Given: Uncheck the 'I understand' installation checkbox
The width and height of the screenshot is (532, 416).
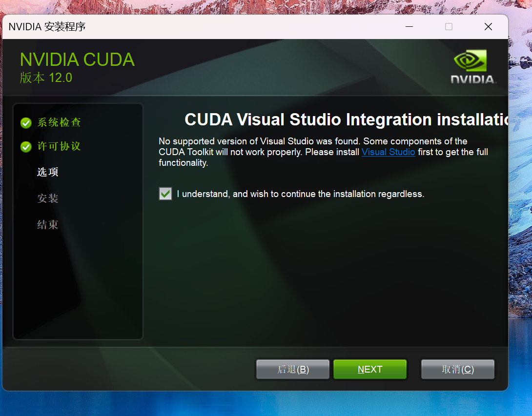Looking at the screenshot, I should point(165,194).
